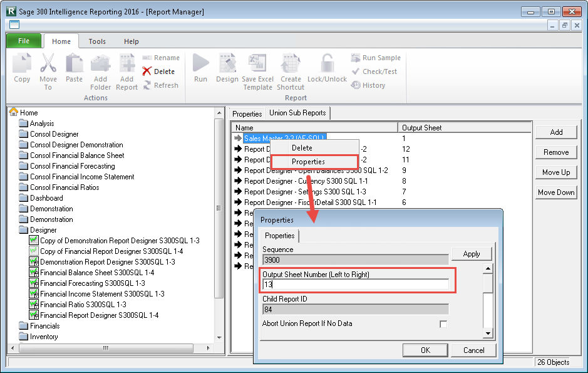This screenshot has width=588, height=373.
Task: Select the Analysis folder
Action: 37,123
